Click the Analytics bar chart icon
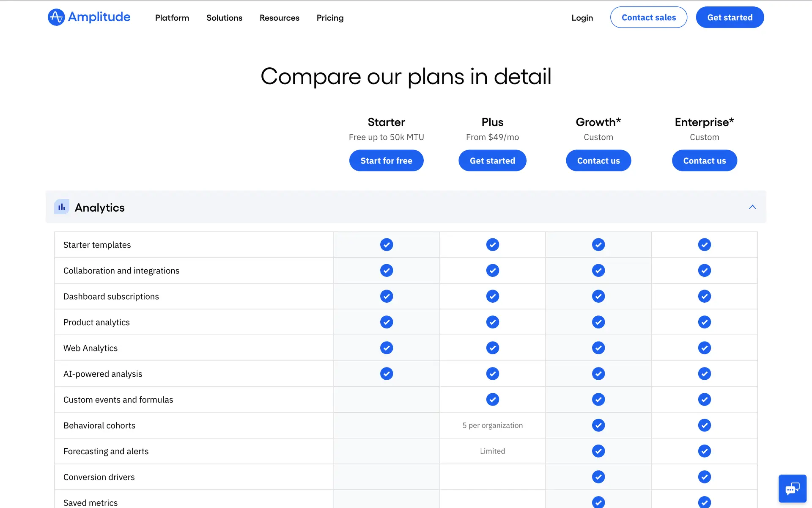The width and height of the screenshot is (812, 508). point(62,207)
